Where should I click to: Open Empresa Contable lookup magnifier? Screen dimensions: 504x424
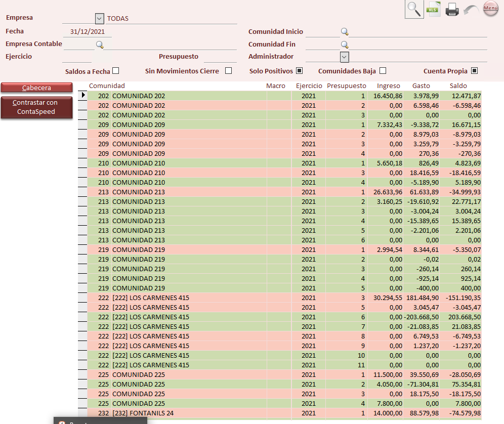(x=100, y=45)
